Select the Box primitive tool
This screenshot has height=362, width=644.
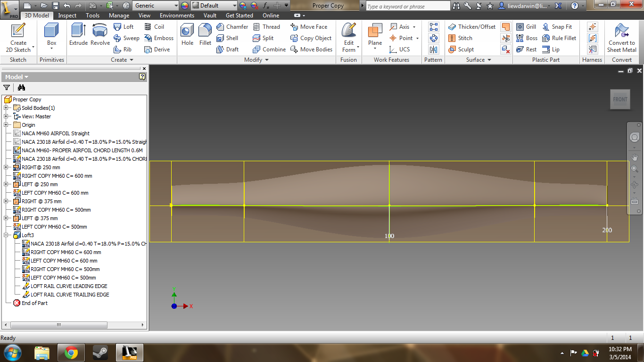(51, 33)
